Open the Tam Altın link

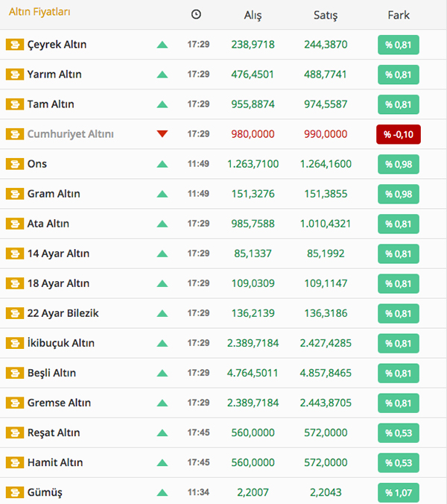coord(51,104)
